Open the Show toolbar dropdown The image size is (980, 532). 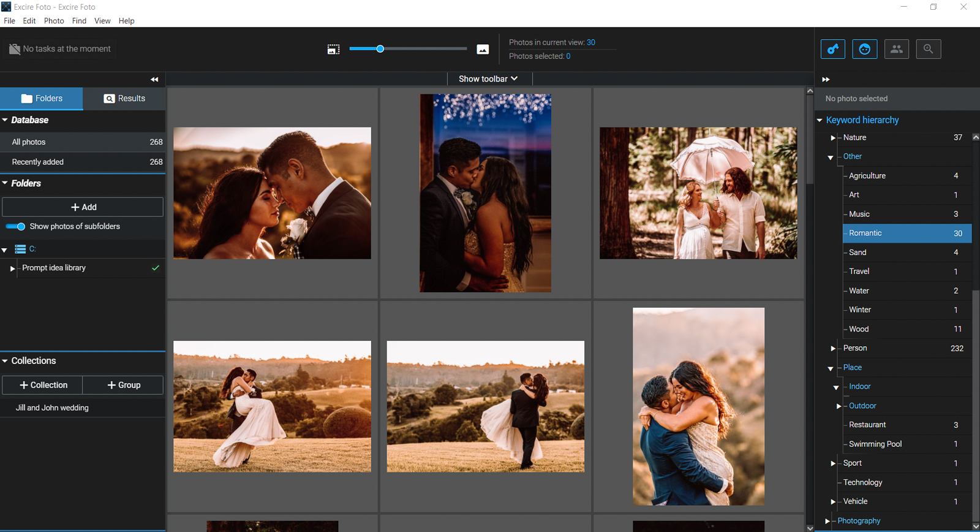point(488,79)
